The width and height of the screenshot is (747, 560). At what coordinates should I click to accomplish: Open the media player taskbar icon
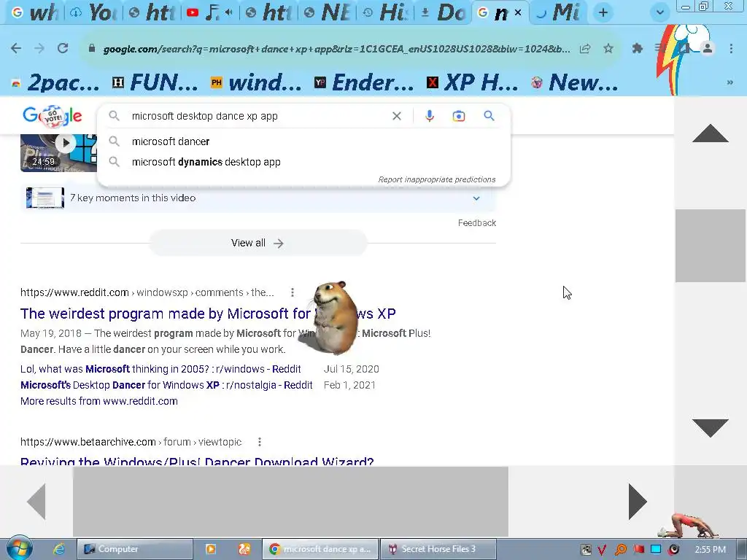[211, 549]
